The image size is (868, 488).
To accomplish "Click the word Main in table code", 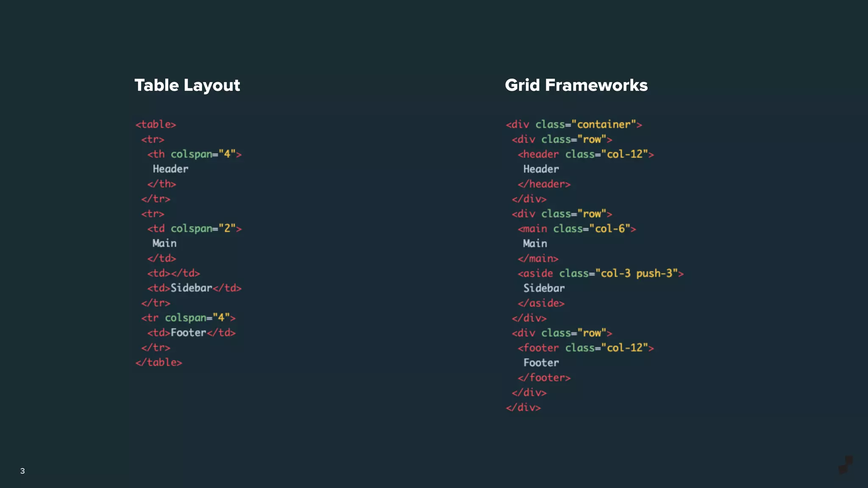I will click(164, 244).
